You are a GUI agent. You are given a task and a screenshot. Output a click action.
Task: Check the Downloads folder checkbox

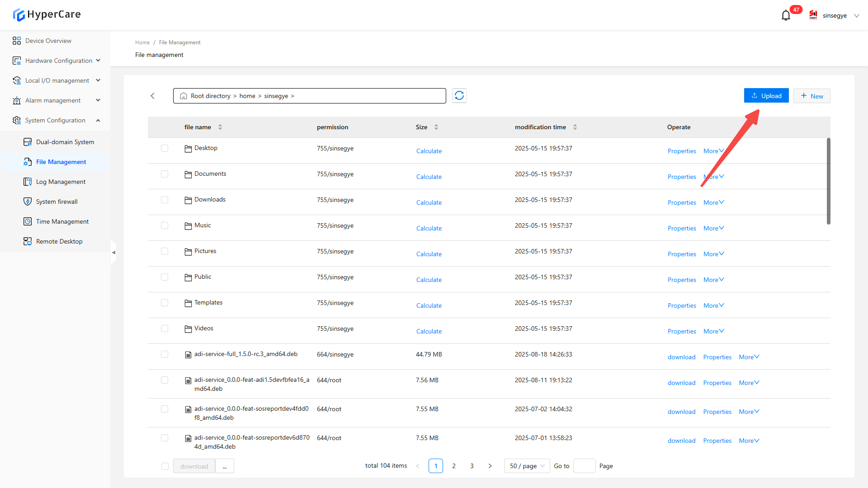pos(165,200)
